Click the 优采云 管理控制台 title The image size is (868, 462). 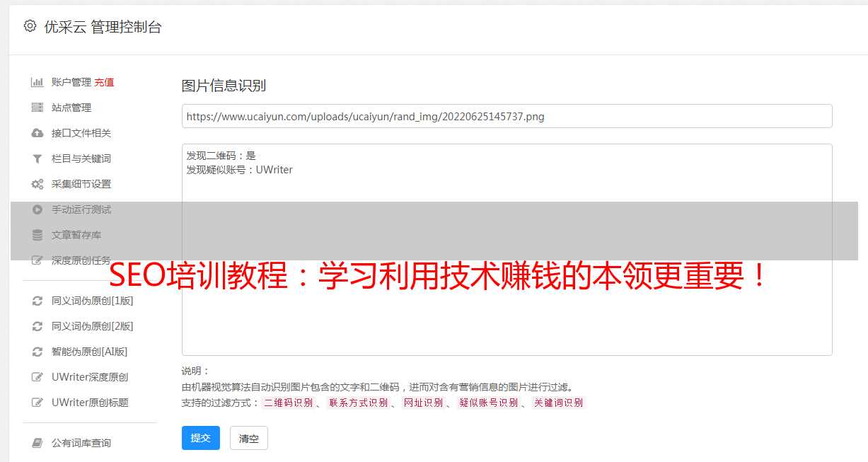point(103,27)
